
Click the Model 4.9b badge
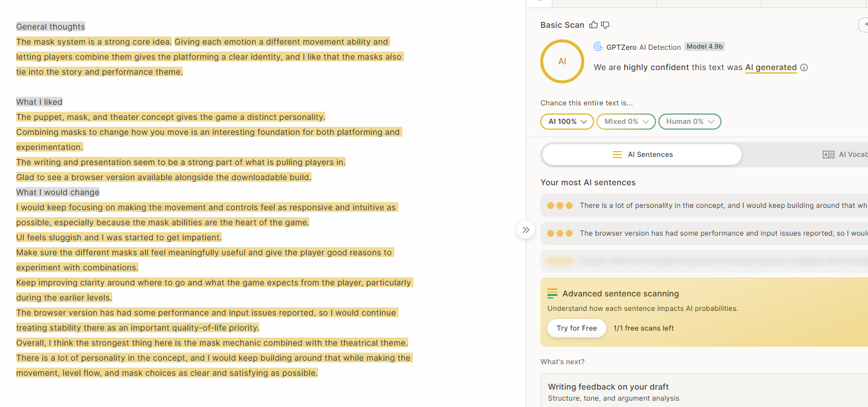tap(705, 47)
